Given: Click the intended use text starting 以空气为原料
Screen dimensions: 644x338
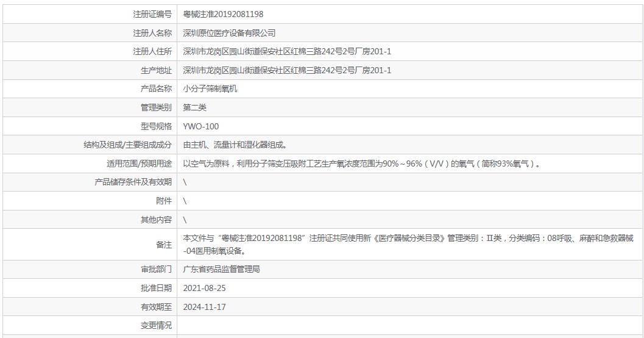Looking at the screenshot, I should 361,164.
